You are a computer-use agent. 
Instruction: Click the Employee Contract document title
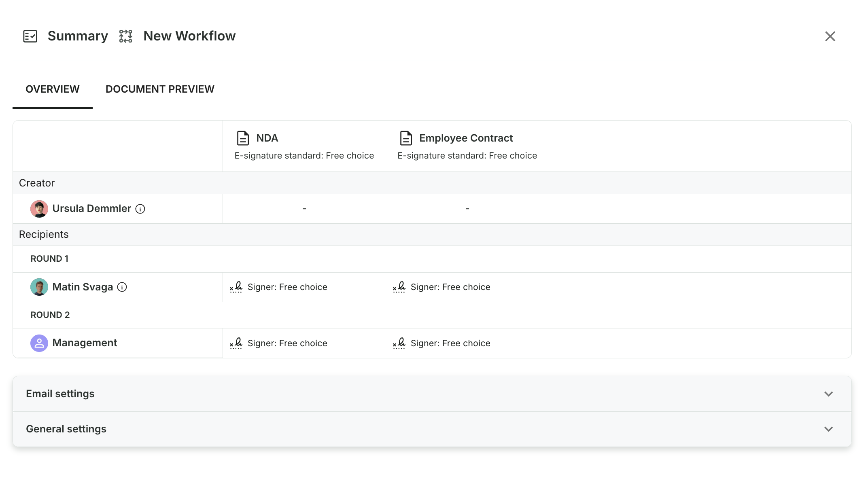tap(466, 138)
